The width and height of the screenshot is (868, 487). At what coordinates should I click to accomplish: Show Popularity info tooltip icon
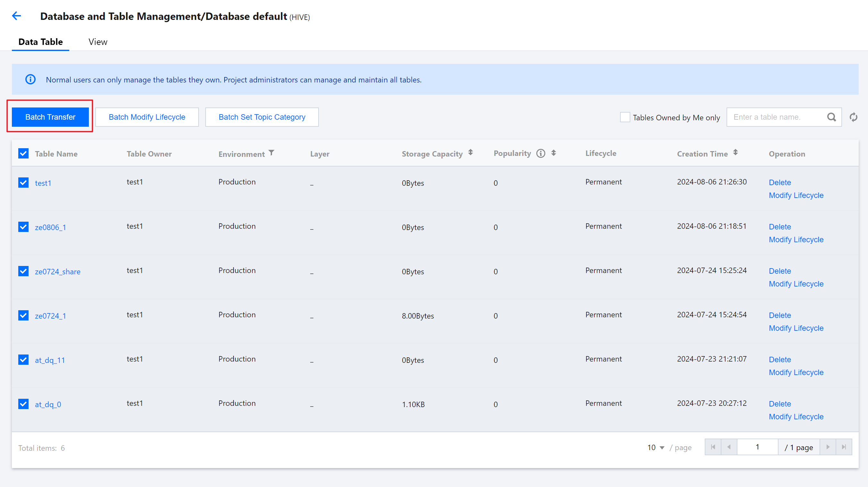(x=540, y=153)
